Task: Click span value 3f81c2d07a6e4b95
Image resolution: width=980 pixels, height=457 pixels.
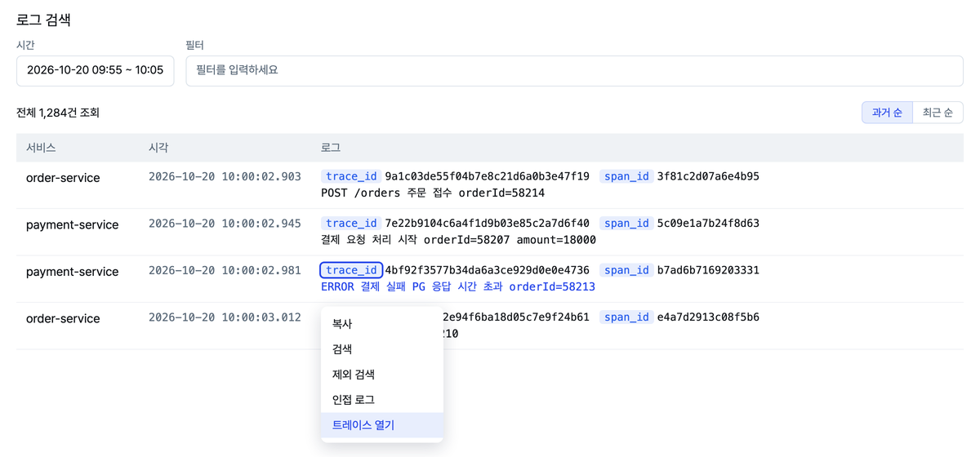Action: tap(708, 176)
